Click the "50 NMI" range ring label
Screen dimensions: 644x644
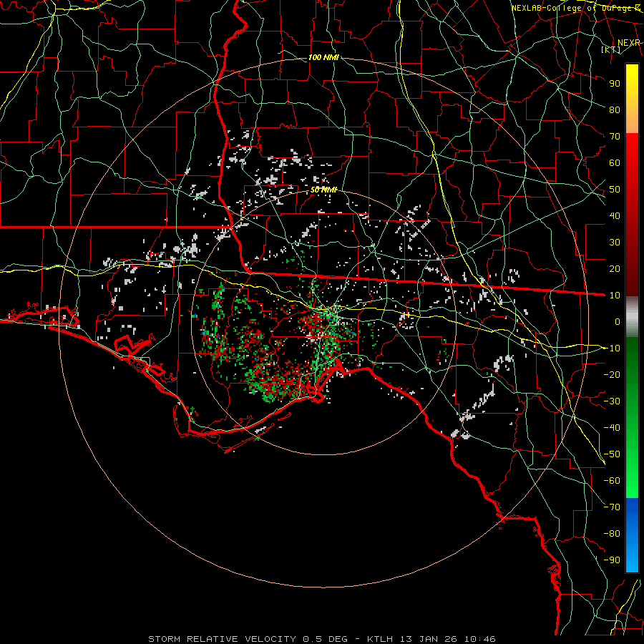pyautogui.click(x=323, y=190)
